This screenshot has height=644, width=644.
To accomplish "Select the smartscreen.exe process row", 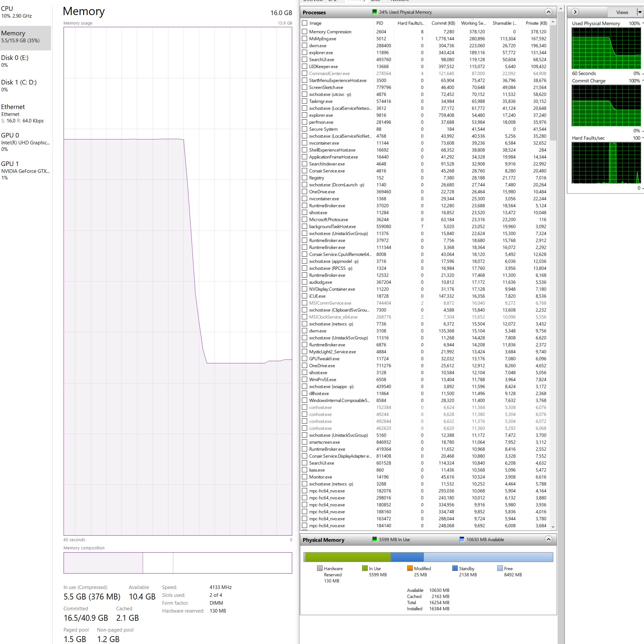I will [x=425, y=442].
